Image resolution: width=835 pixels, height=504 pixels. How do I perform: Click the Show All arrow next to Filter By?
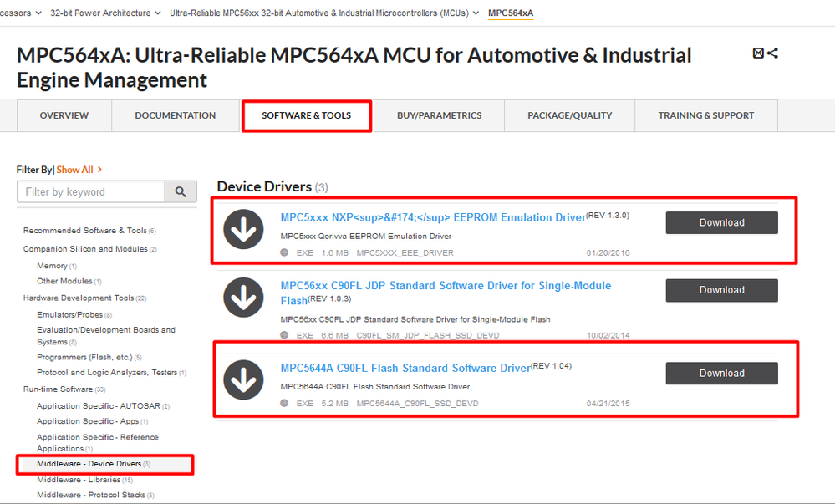click(x=99, y=170)
